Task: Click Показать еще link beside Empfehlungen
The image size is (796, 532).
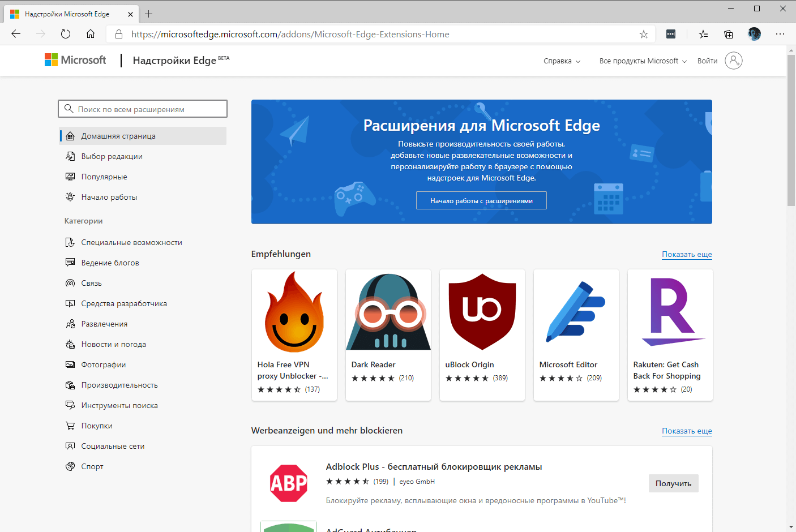Action: [x=687, y=255]
